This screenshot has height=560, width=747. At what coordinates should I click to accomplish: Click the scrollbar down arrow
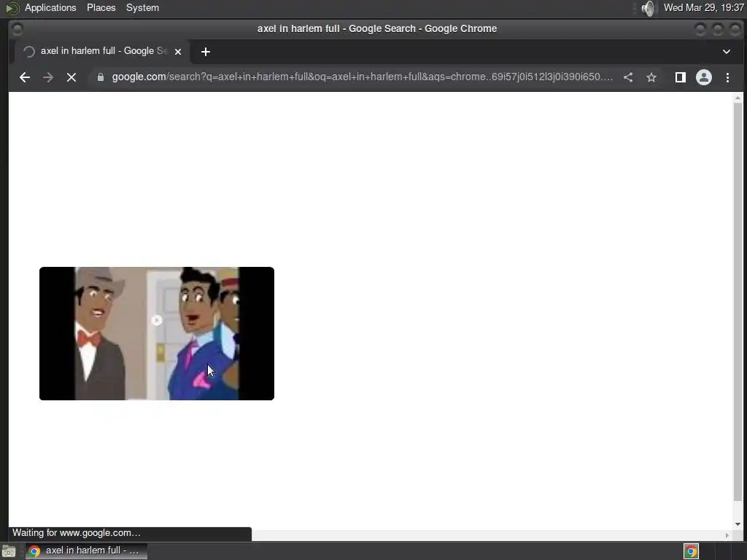point(738,524)
